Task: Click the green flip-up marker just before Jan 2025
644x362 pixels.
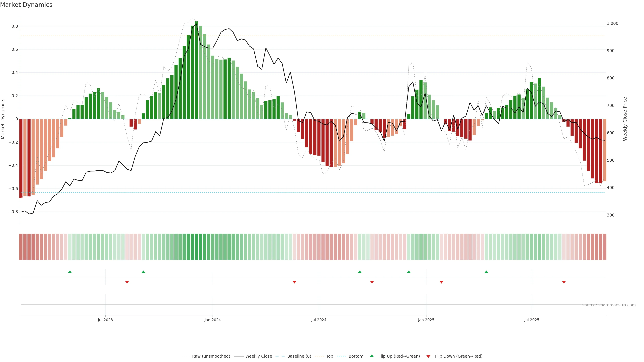Action: (409, 272)
